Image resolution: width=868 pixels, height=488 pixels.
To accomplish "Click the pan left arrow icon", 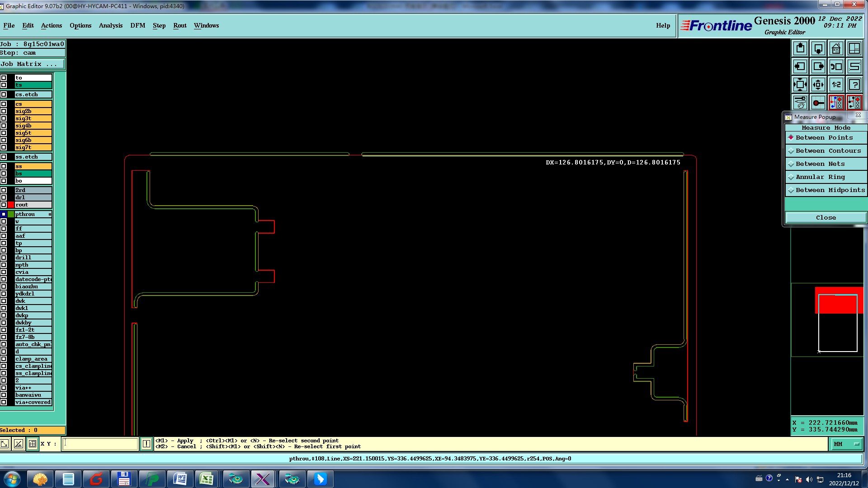I will click(x=800, y=66).
